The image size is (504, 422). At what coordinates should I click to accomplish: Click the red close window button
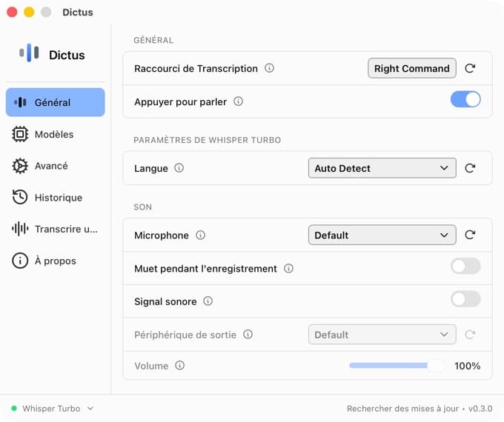coord(12,12)
